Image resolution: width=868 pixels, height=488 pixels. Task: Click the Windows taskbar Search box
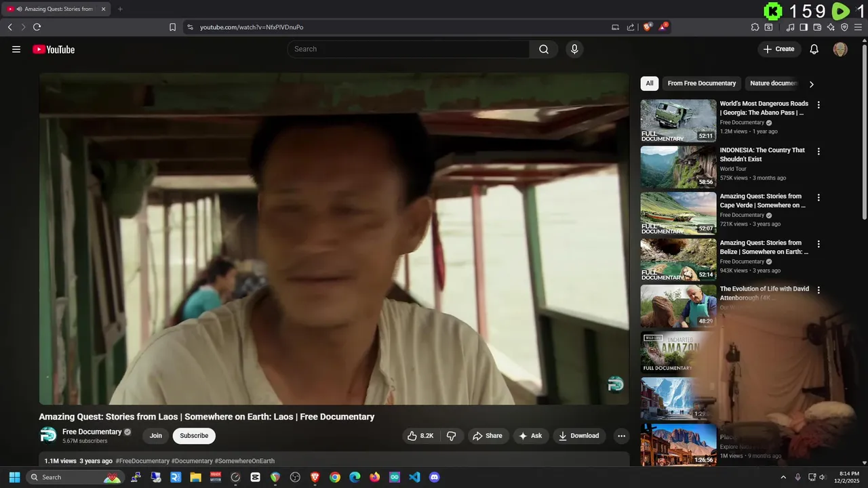pos(75,477)
